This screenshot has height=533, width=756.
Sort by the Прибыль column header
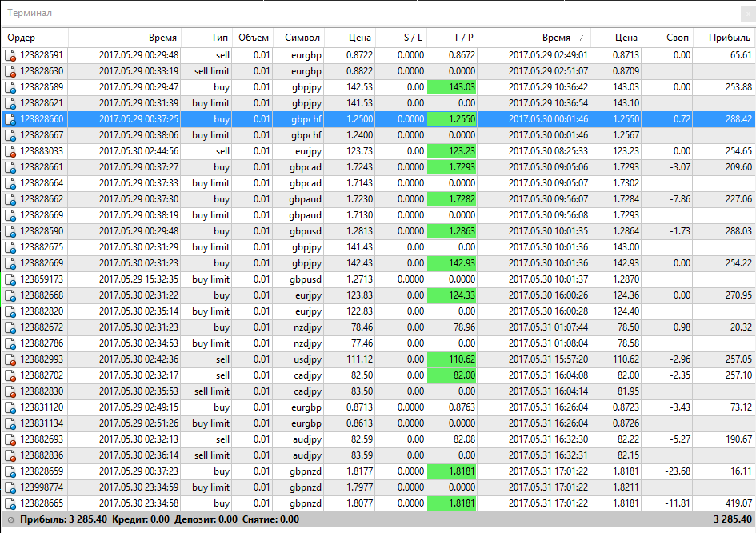(724, 38)
